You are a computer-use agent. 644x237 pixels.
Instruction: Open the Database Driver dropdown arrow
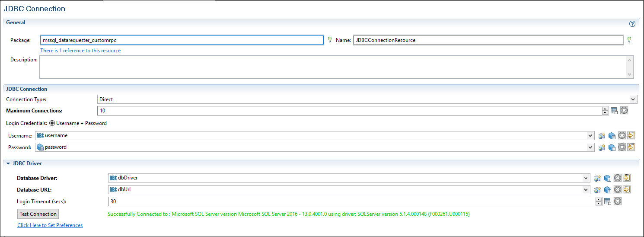[586, 178]
